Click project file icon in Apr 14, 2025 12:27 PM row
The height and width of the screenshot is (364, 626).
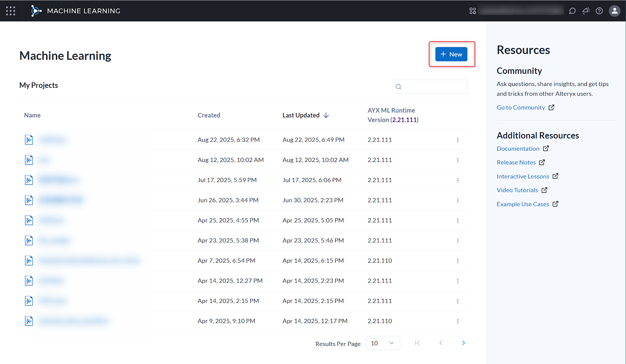(x=29, y=281)
